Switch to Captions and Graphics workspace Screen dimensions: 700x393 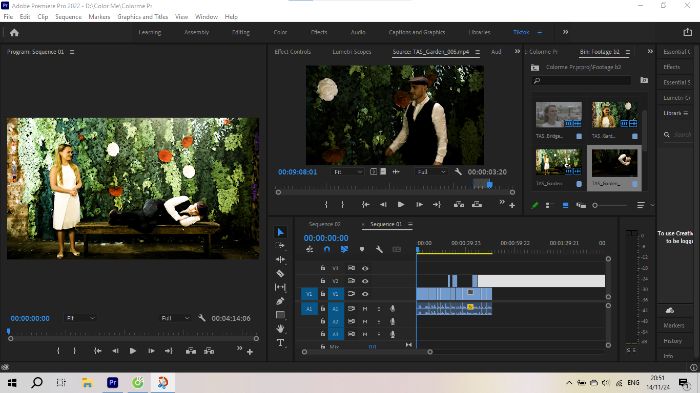click(x=417, y=32)
